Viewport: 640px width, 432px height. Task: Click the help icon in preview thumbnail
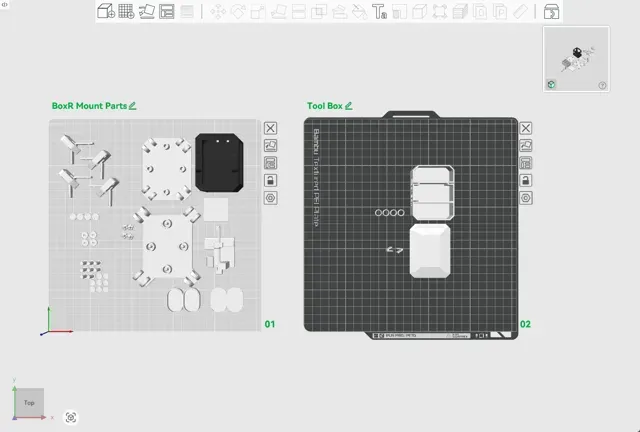(x=602, y=85)
